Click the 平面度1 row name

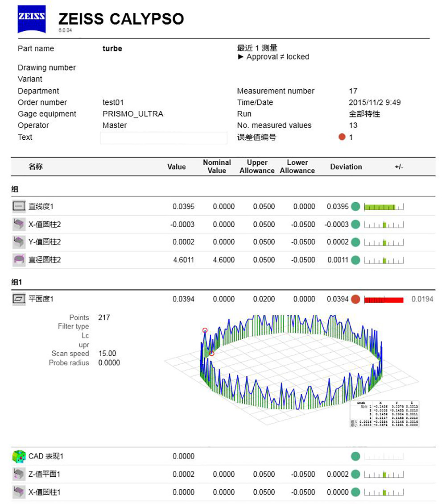click(x=41, y=299)
